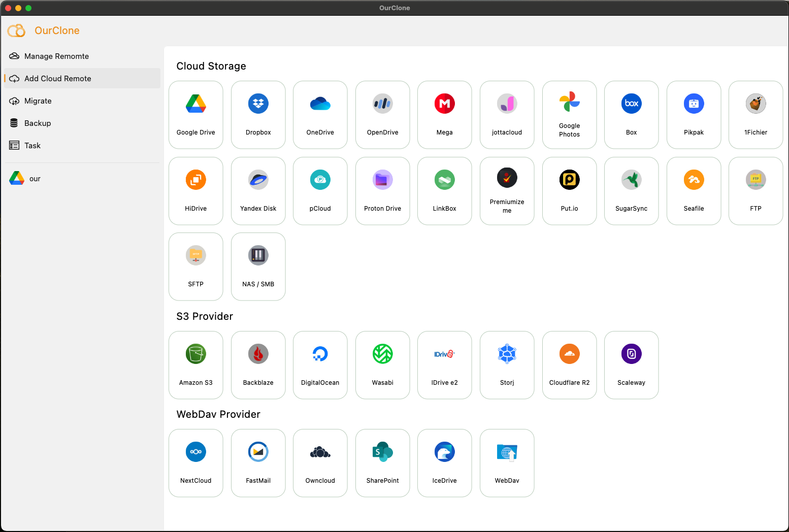The image size is (789, 532).
Task: Select the Pikpak card
Action: click(694, 115)
